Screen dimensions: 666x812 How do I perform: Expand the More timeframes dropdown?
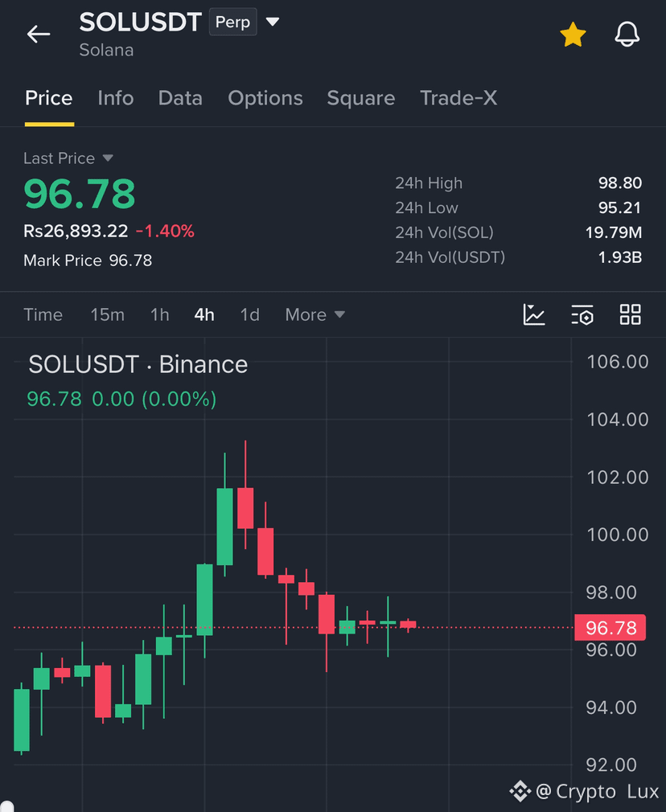click(x=315, y=314)
